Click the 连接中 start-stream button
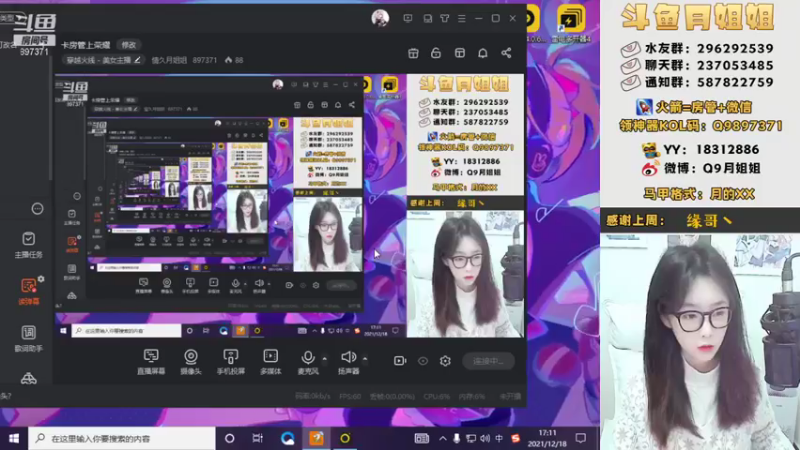 [x=488, y=361]
